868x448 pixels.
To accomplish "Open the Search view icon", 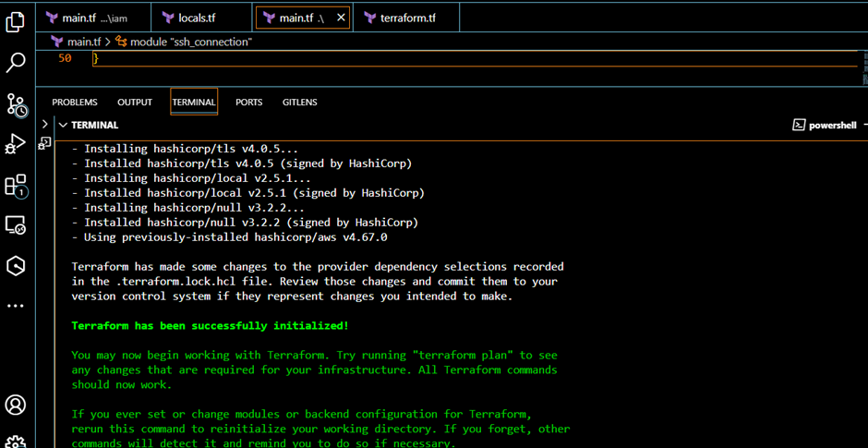I will pyautogui.click(x=16, y=63).
